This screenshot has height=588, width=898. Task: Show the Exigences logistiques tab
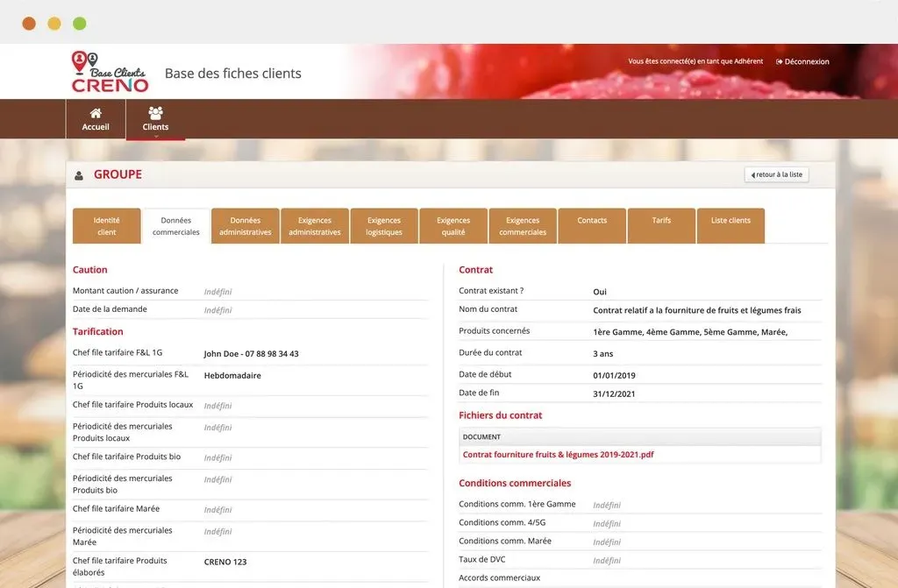(384, 226)
